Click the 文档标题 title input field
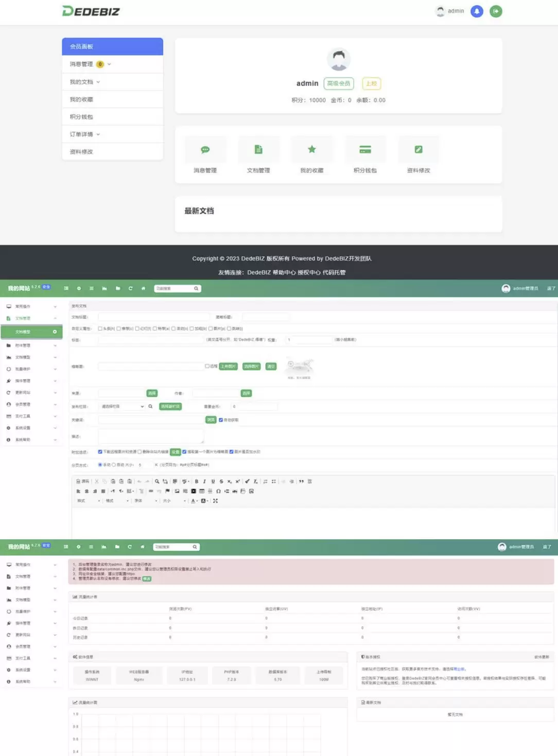Image resolution: width=558 pixels, height=756 pixels. [x=154, y=317]
